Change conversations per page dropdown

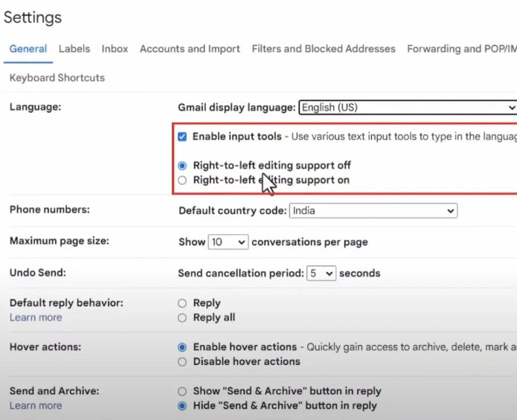coord(228,242)
